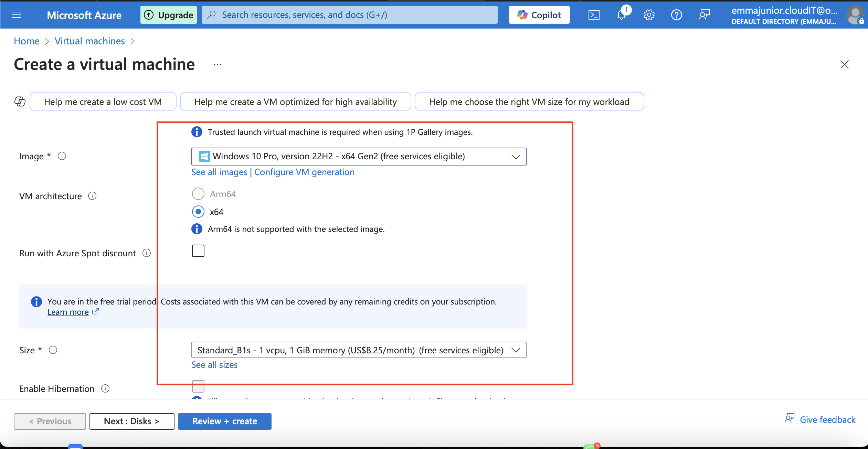Viewport: 868px width, 449px height.
Task: Show info tooltip for Enable Hibernation
Action: [105, 388]
